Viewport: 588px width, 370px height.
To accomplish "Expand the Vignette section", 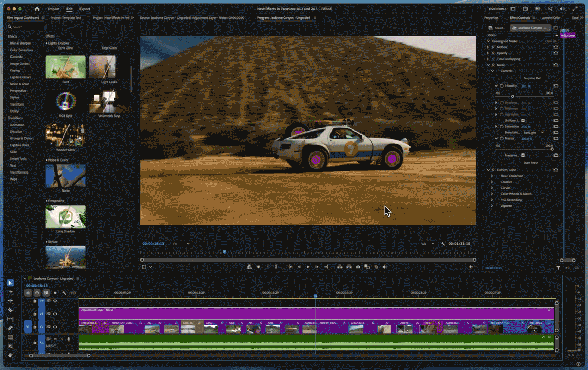I will (x=492, y=206).
